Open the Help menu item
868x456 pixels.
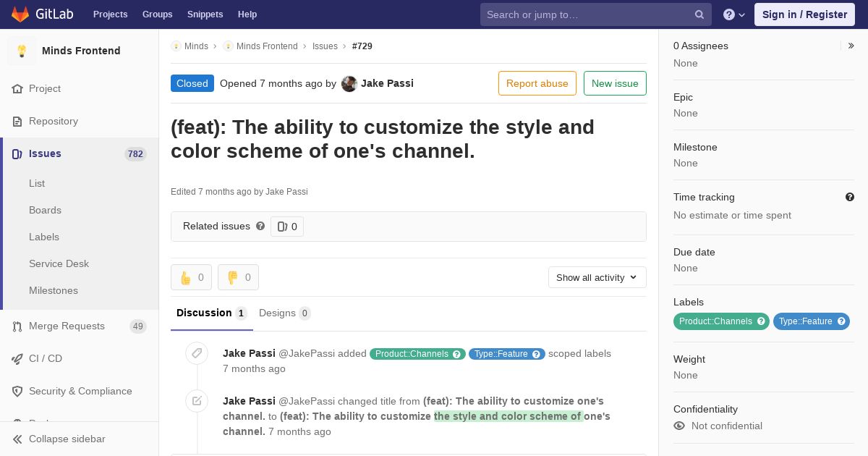[247, 14]
